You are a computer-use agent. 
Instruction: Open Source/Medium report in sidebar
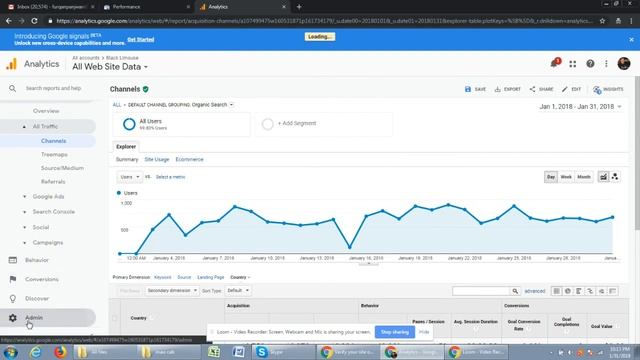(62, 168)
